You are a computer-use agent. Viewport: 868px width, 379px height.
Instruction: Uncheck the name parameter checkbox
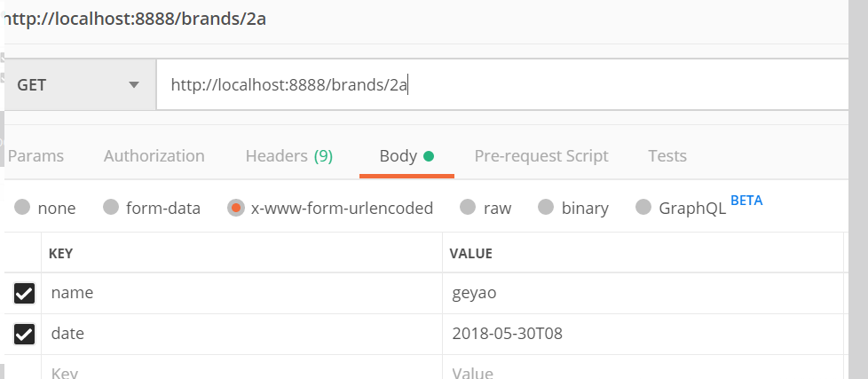(24, 293)
